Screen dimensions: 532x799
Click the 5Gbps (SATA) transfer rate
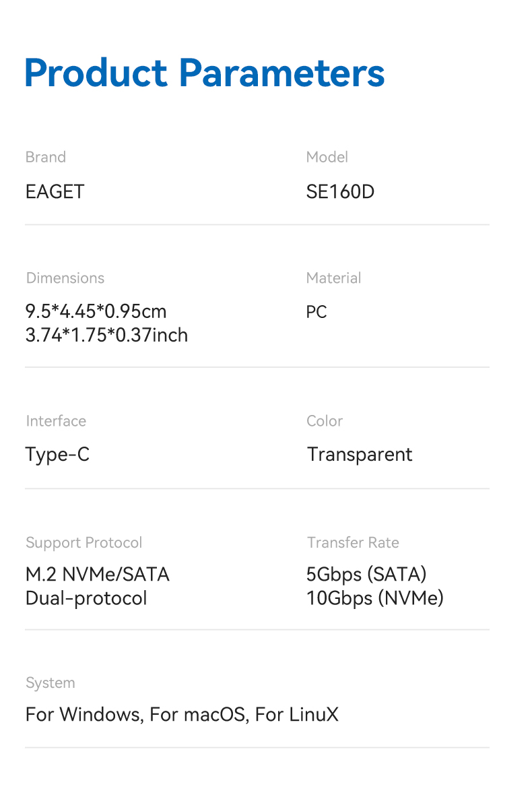tap(366, 575)
